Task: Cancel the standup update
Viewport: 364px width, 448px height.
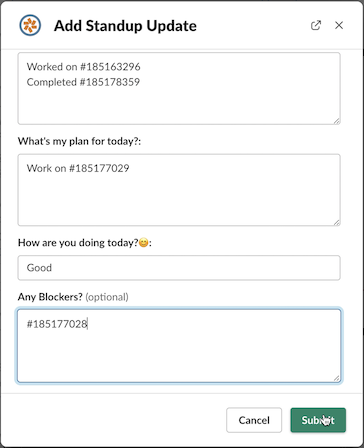Action: point(254,420)
